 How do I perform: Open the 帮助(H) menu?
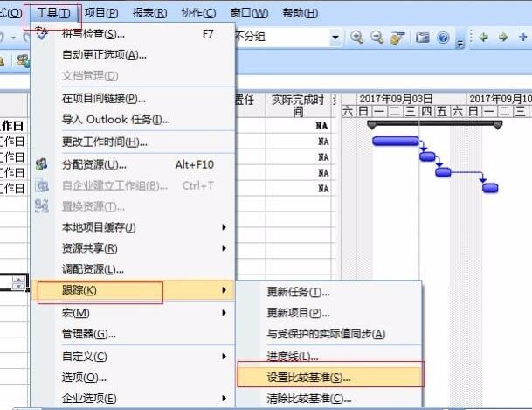pos(301,13)
